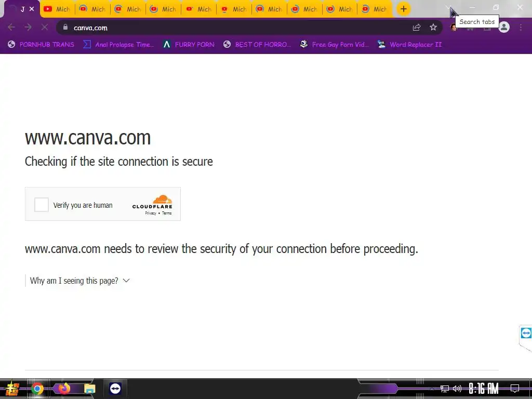The height and width of the screenshot is (399, 532).
Task: Minimize the Chrome window
Action: pos(472,7)
